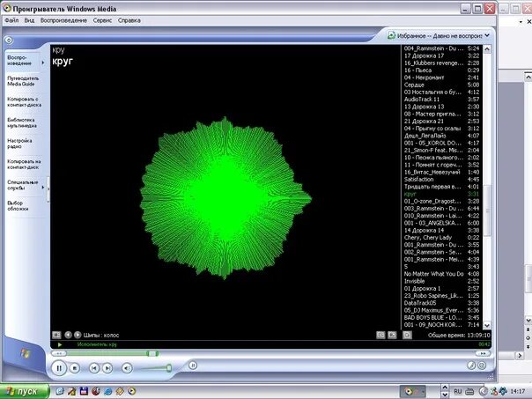Click small round button right of volume slider
The height and width of the screenshot is (399, 532).
pyautogui.click(x=193, y=365)
